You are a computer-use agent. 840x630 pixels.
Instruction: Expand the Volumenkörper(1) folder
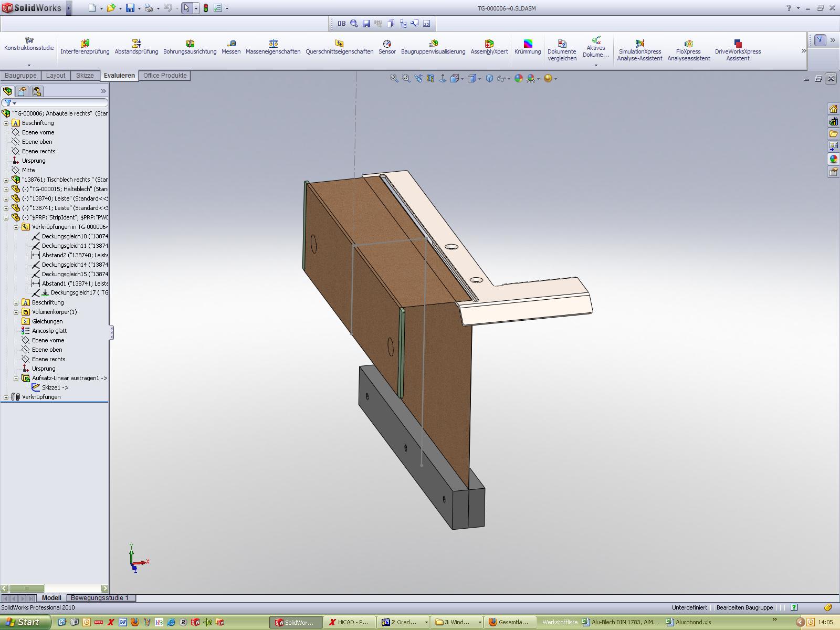coord(16,312)
